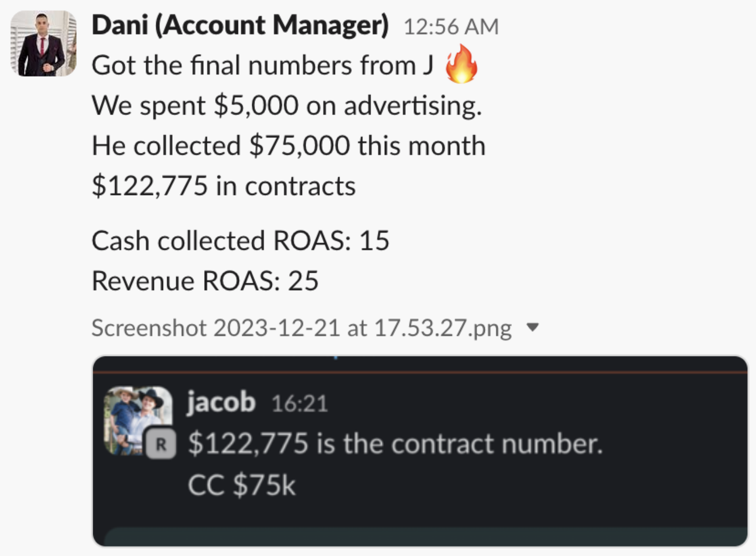Click Dani's profile picture avatar
This screenshot has width=756, height=556.
43,43
